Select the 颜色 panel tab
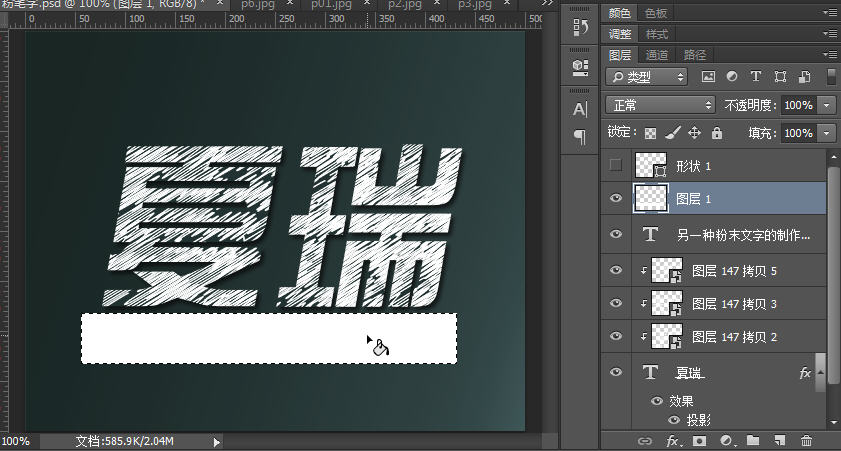This screenshot has width=841, height=451. (619, 13)
